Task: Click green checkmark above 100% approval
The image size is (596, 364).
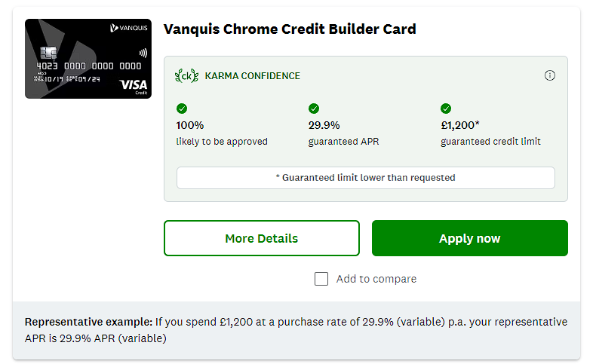Action: point(182,109)
